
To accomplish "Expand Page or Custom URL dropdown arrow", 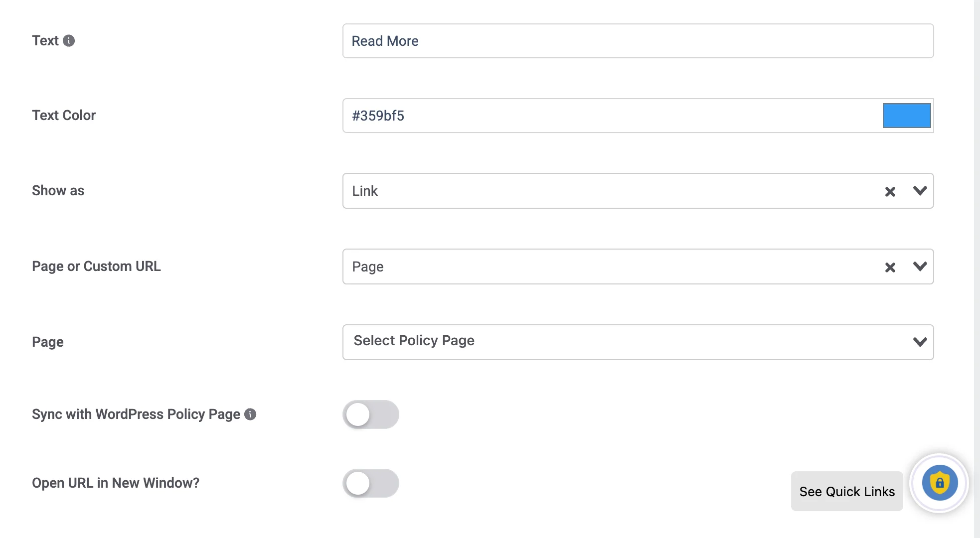I will [920, 267].
